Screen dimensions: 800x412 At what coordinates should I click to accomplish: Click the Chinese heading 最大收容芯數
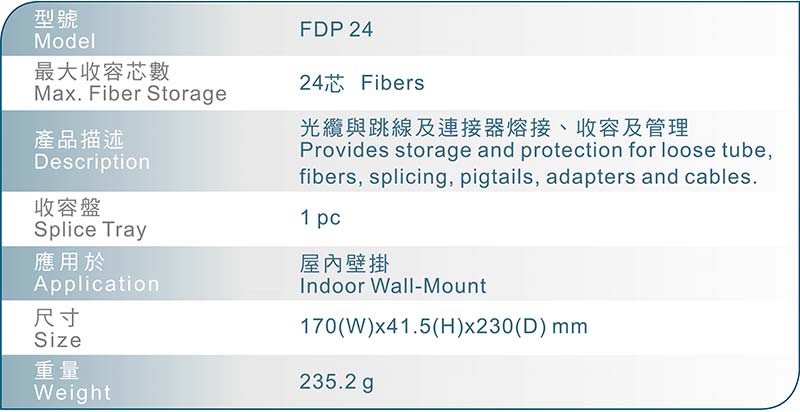[102, 72]
